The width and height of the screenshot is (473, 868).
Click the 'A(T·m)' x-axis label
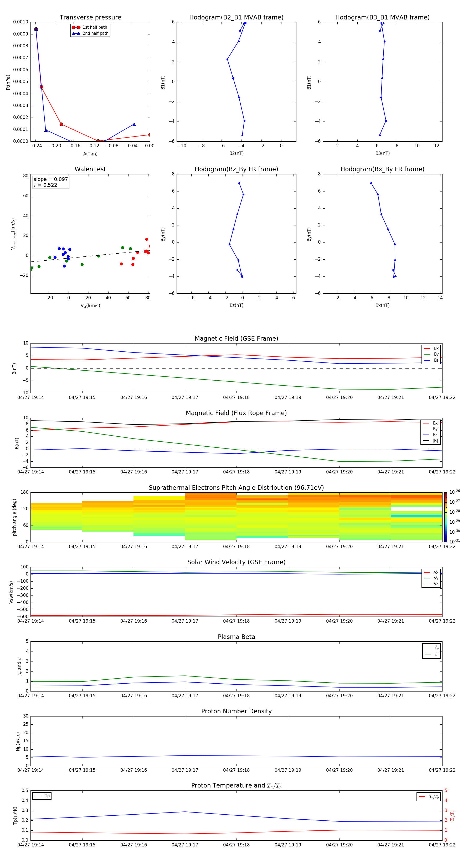point(90,154)
